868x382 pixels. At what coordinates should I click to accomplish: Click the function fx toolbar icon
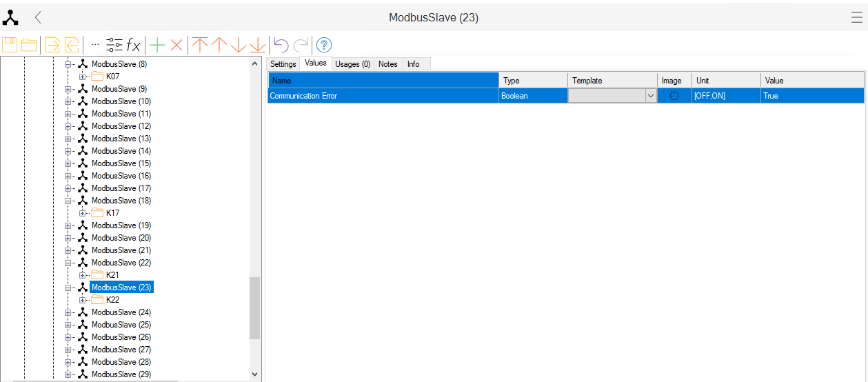point(134,46)
